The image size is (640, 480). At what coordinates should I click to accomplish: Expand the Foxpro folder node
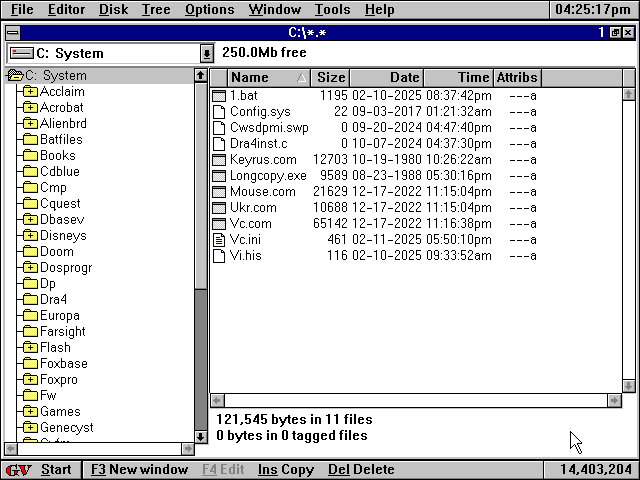tap(30, 380)
